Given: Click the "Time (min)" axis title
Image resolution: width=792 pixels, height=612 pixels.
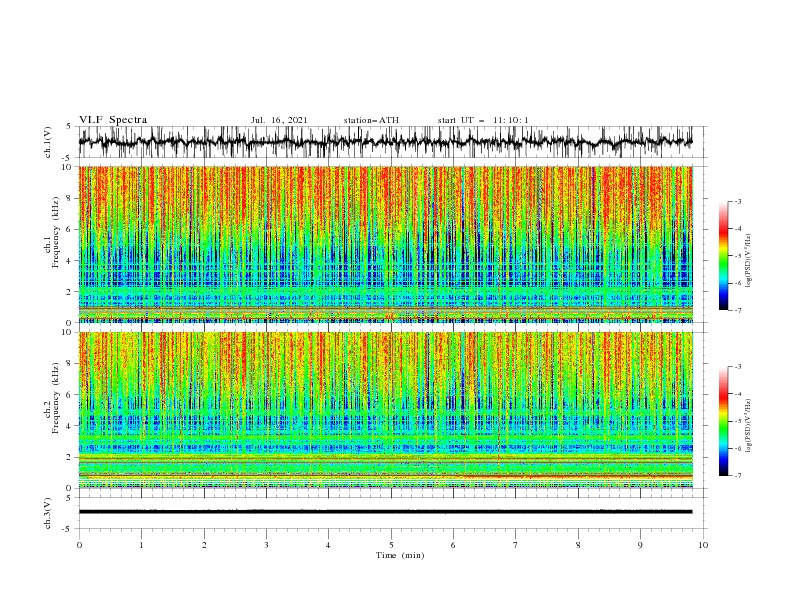Looking at the screenshot, I should coord(400,555).
